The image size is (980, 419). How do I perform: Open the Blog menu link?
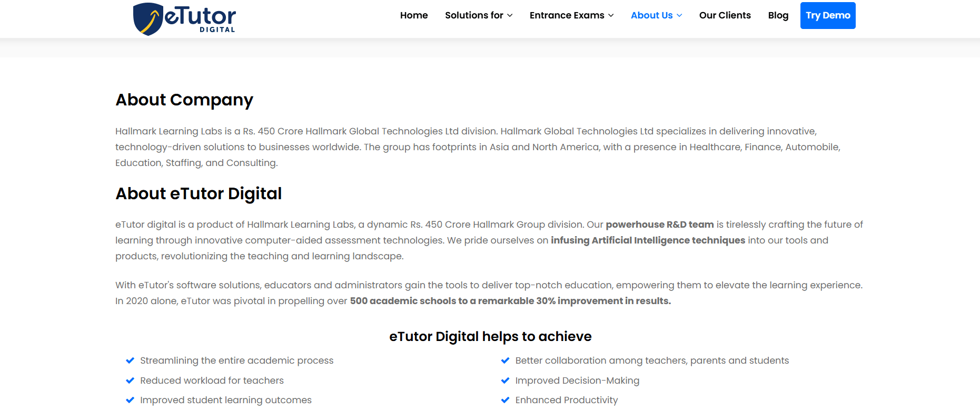pyautogui.click(x=778, y=15)
